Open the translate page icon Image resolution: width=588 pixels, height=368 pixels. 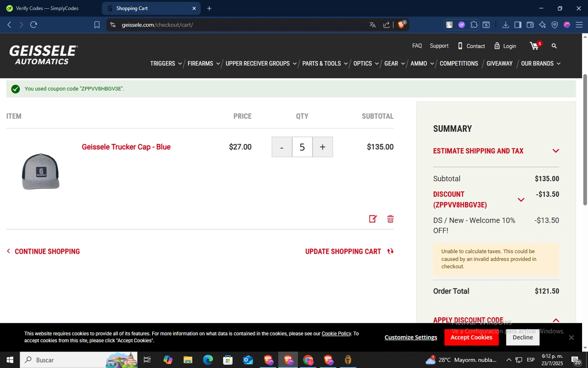click(x=372, y=25)
